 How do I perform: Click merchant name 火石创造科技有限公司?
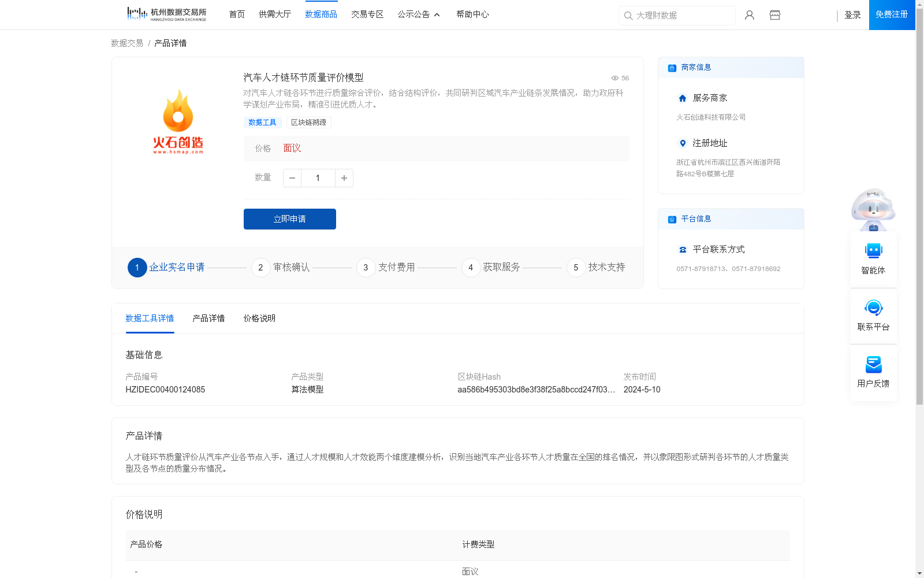[x=711, y=117]
